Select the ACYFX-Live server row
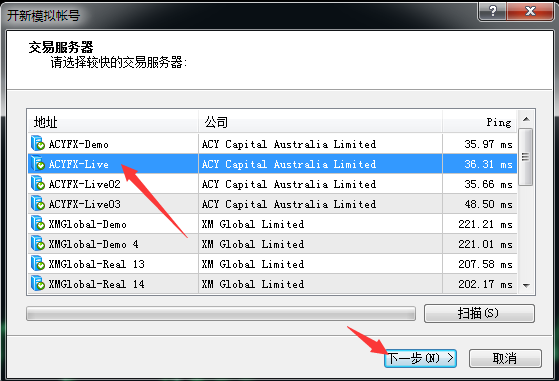The width and height of the screenshot is (559, 381). click(272, 164)
